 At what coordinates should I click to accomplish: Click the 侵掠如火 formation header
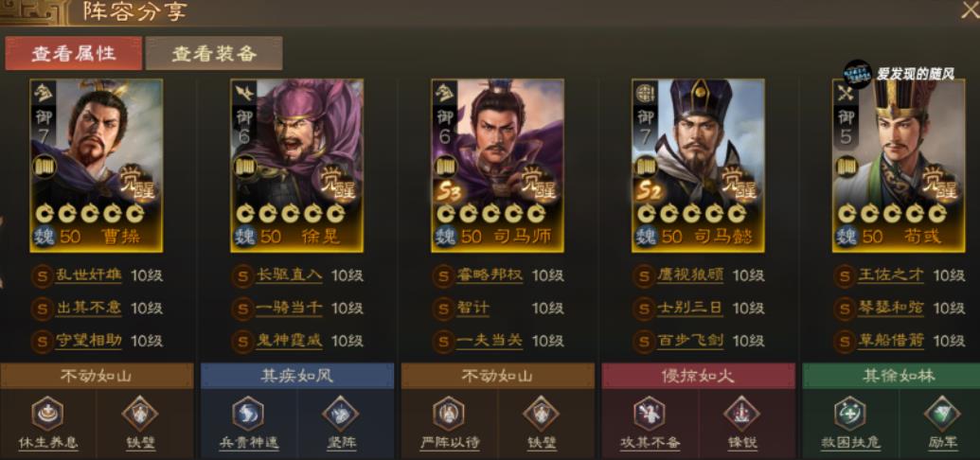point(699,376)
